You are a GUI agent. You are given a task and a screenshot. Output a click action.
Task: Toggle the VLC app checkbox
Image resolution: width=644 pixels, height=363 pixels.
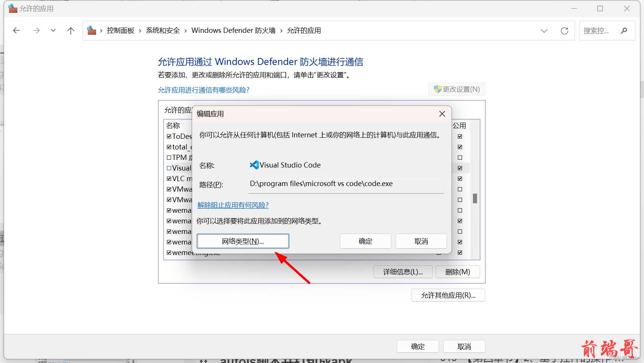pos(169,178)
